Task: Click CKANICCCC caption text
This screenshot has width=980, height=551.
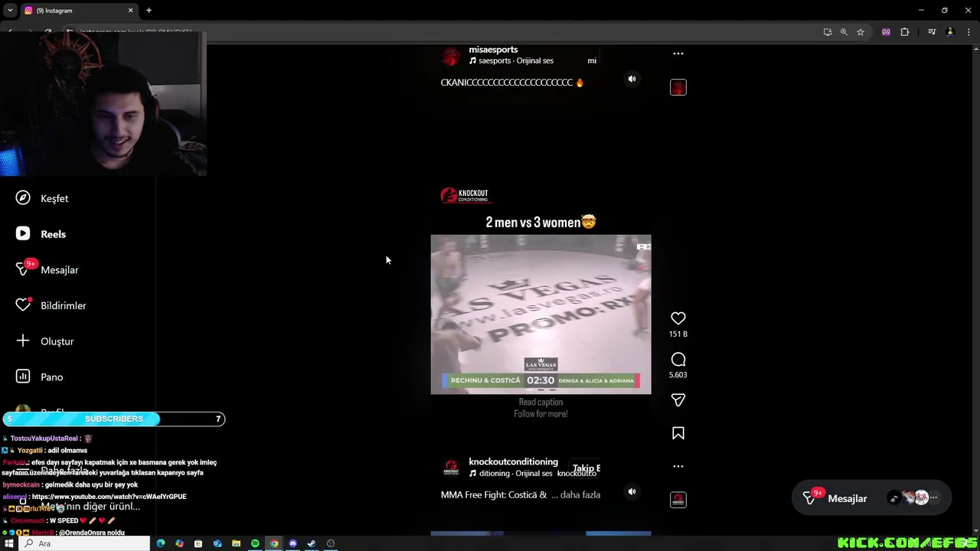Action: pos(507,83)
